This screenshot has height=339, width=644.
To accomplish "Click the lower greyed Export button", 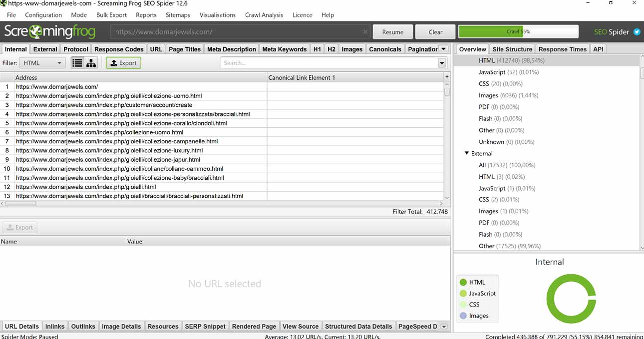I will (20, 227).
